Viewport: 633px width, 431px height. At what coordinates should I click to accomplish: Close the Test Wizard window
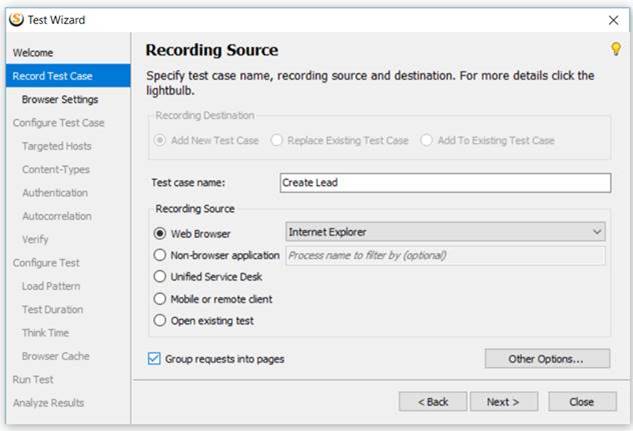(x=613, y=20)
